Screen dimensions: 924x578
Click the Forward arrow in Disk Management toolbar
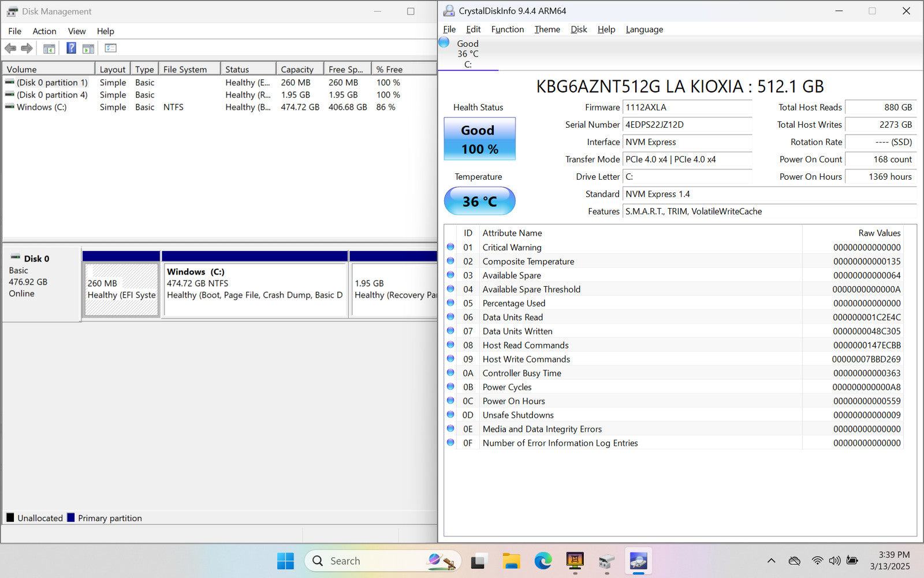click(x=27, y=49)
